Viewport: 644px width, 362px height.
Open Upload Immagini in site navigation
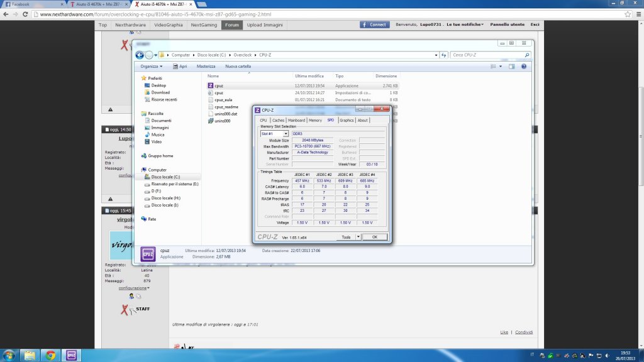click(x=265, y=25)
